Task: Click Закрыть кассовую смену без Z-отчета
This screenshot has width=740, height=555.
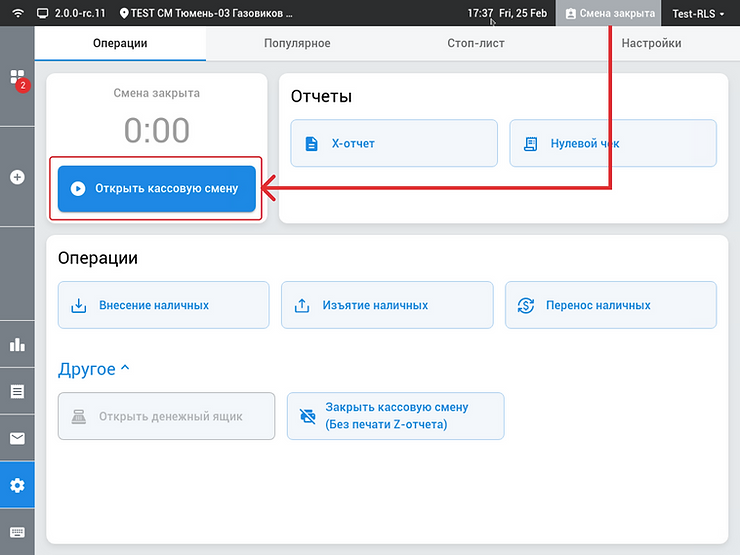Action: click(x=395, y=416)
